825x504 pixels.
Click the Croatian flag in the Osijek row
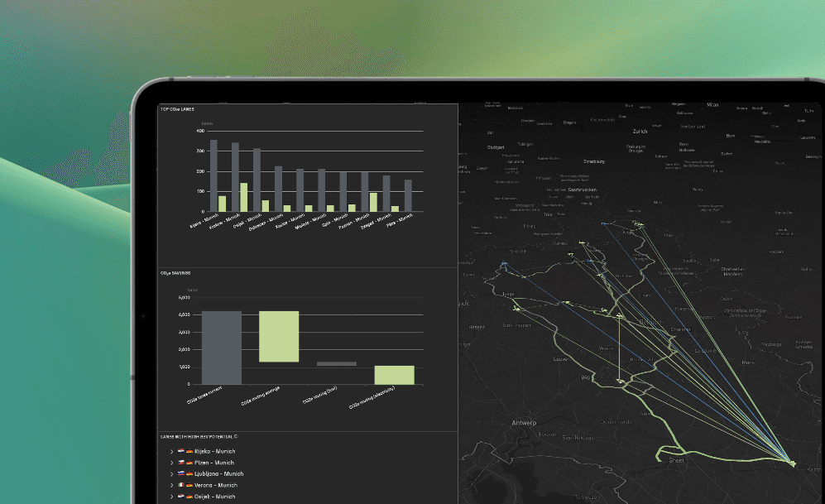(x=181, y=496)
